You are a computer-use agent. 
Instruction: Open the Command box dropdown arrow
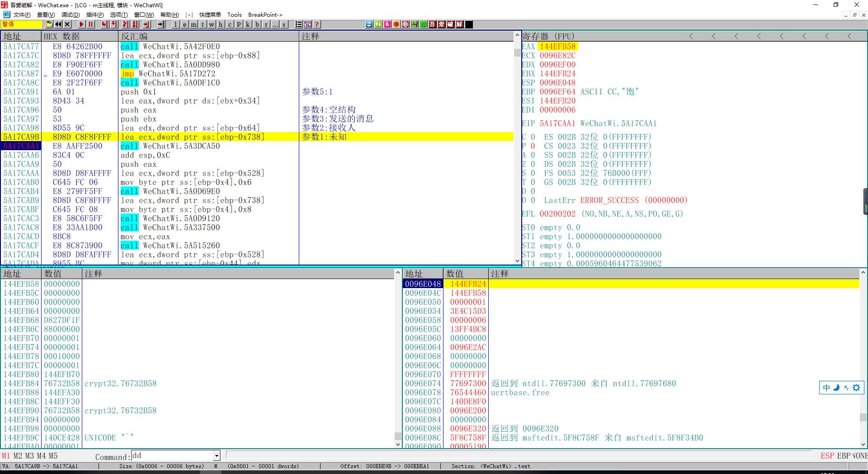217,456
